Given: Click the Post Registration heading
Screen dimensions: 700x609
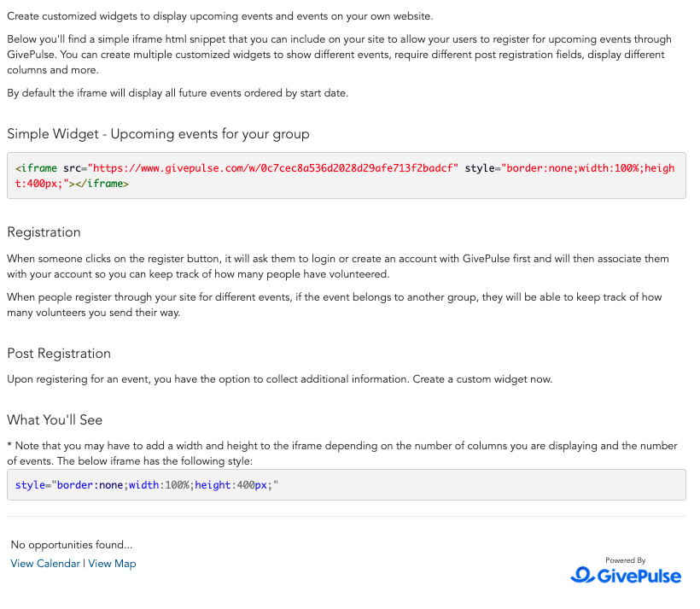Looking at the screenshot, I should tap(59, 354).
